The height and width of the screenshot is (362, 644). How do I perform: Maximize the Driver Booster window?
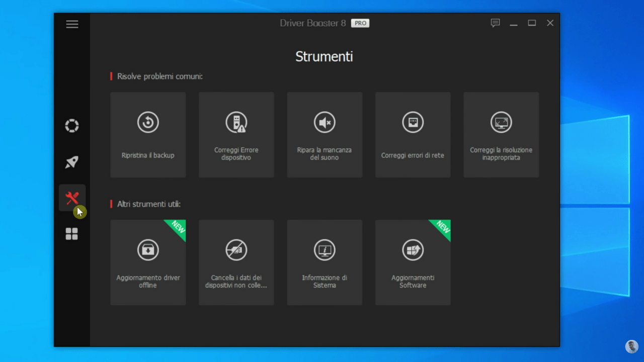532,23
